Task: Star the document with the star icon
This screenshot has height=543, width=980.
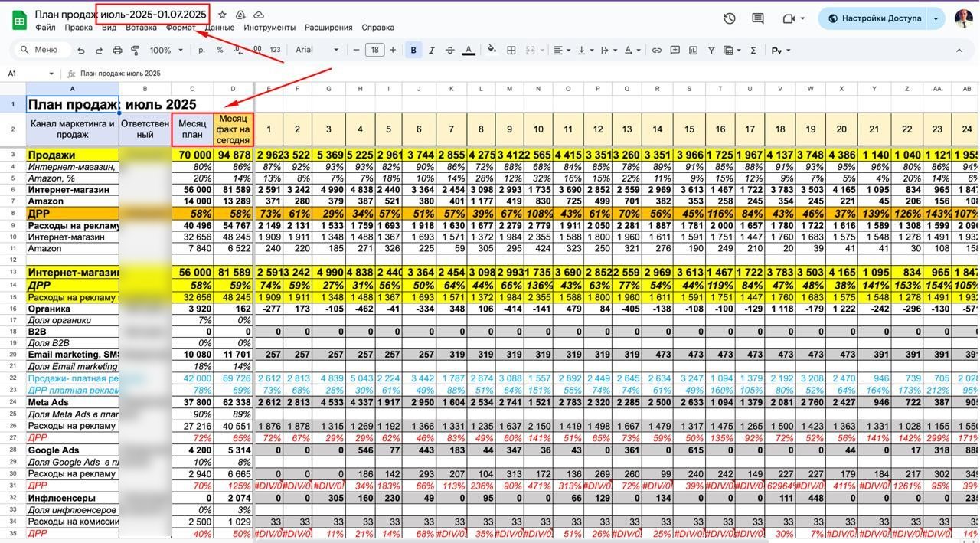Action: 222,15
